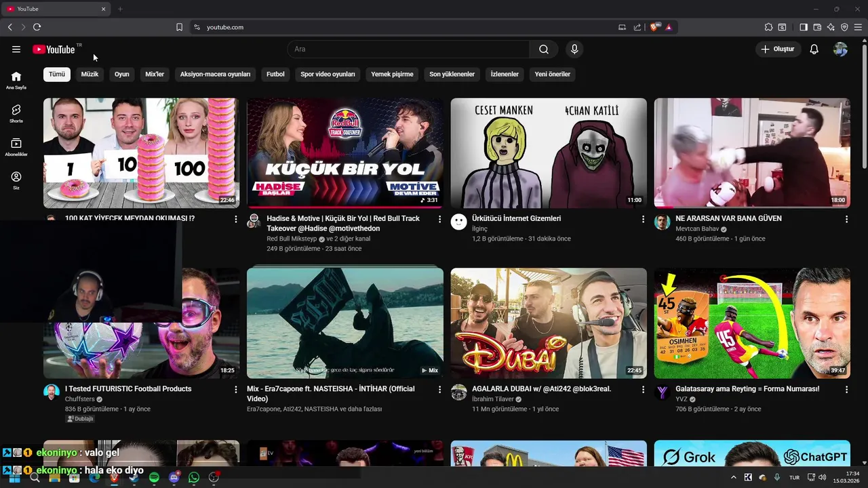This screenshot has width=868, height=488.
Task: Open Ana Sayfa in the sidebar
Action: click(x=16, y=81)
